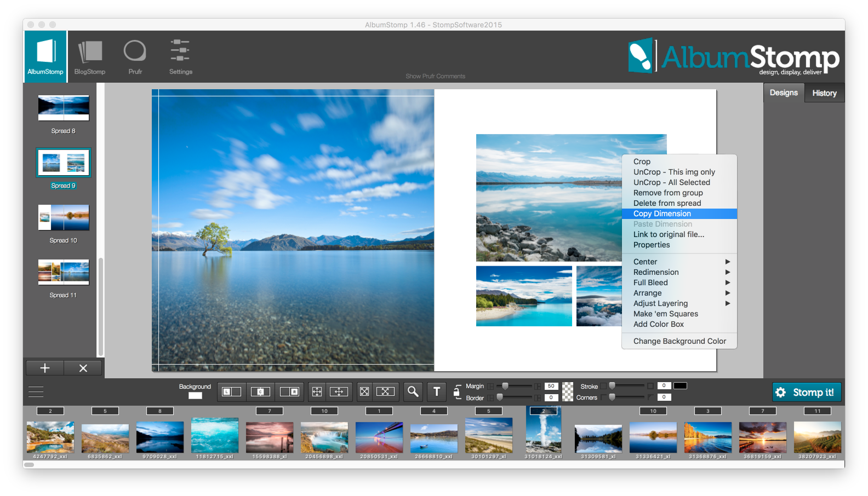The image size is (868, 496).
Task: Click the large lake tree photo on spread
Action: (293, 230)
